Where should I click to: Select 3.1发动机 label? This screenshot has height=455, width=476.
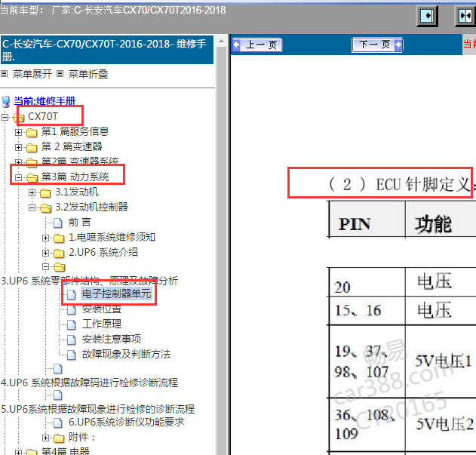click(x=77, y=192)
